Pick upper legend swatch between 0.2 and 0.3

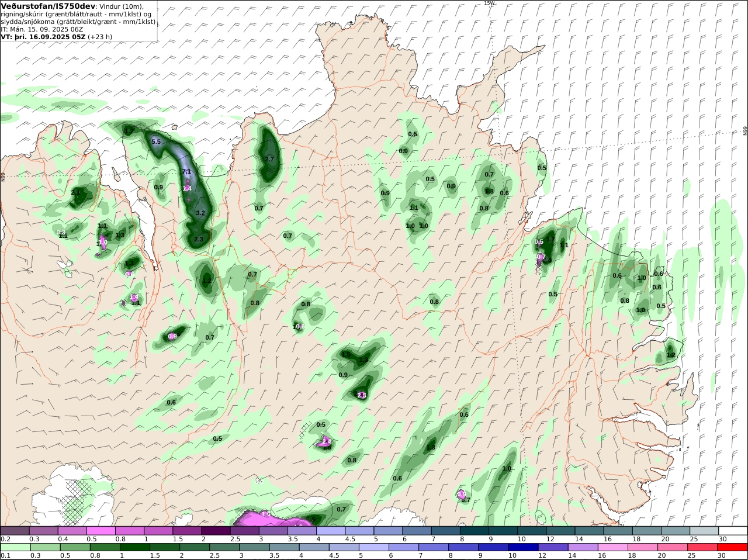(x=15, y=531)
